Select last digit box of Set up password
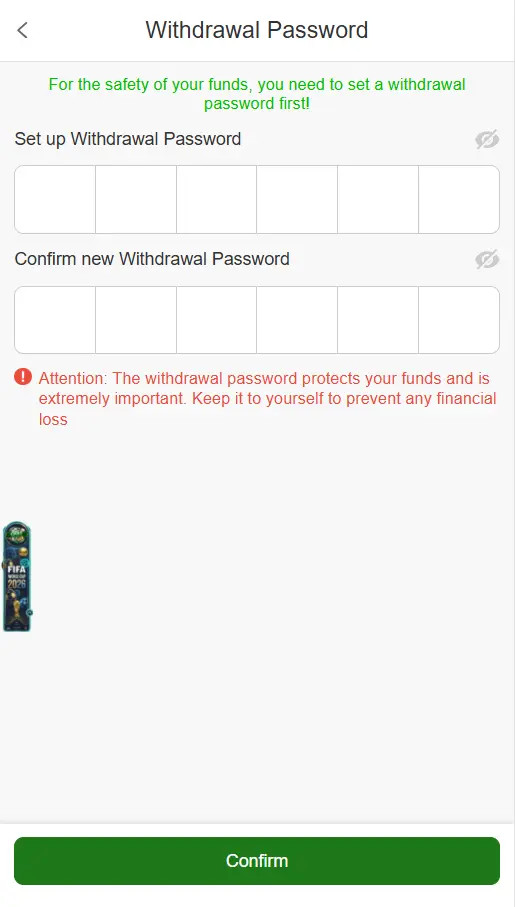The width and height of the screenshot is (515, 907). point(459,200)
